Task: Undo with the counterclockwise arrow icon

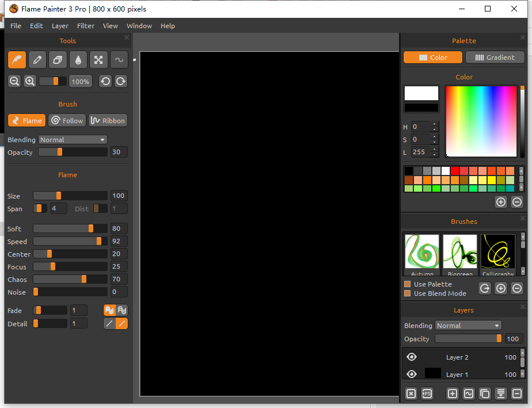Action: coord(105,81)
